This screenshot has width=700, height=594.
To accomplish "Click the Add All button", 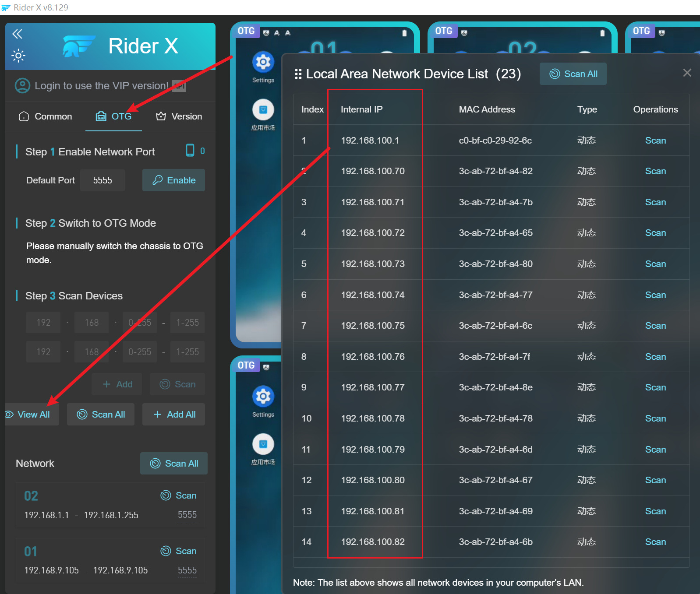I will pos(174,415).
